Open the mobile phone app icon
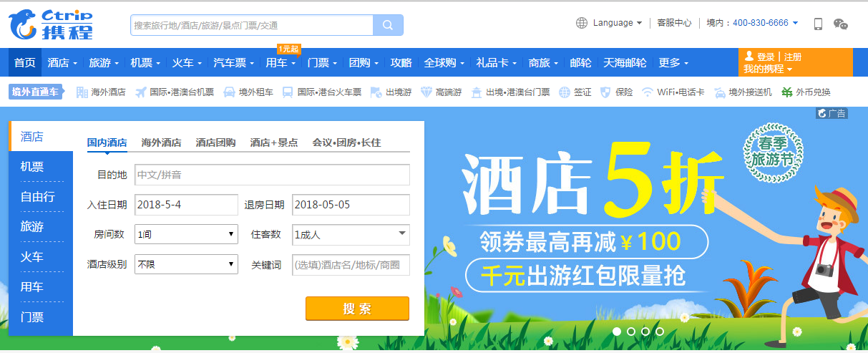 [818, 24]
